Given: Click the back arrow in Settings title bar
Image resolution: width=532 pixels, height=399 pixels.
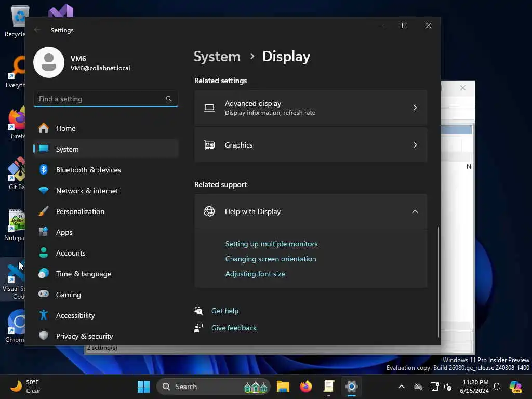Looking at the screenshot, I should [37, 30].
